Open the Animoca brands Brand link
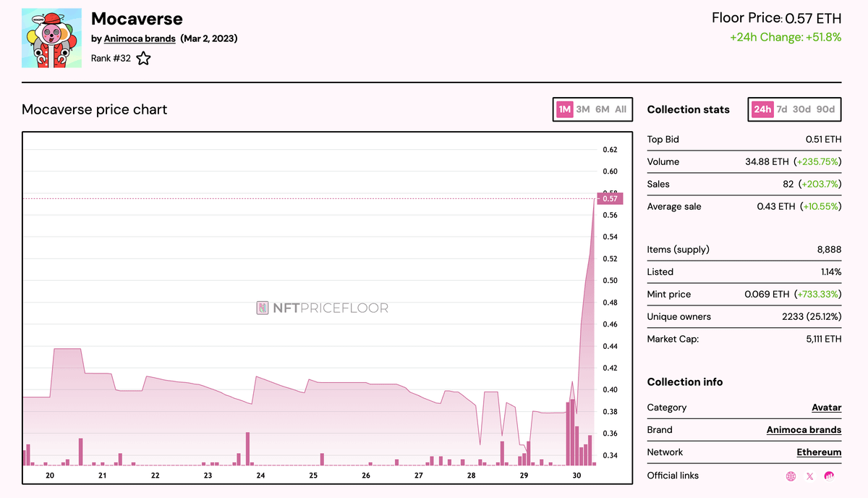 click(x=804, y=430)
